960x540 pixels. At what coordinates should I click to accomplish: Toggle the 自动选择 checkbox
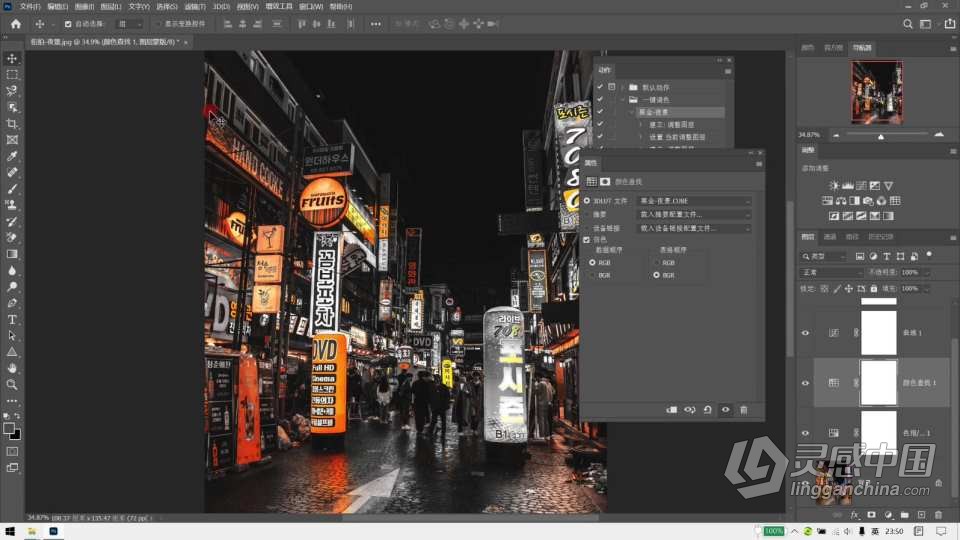(x=68, y=24)
